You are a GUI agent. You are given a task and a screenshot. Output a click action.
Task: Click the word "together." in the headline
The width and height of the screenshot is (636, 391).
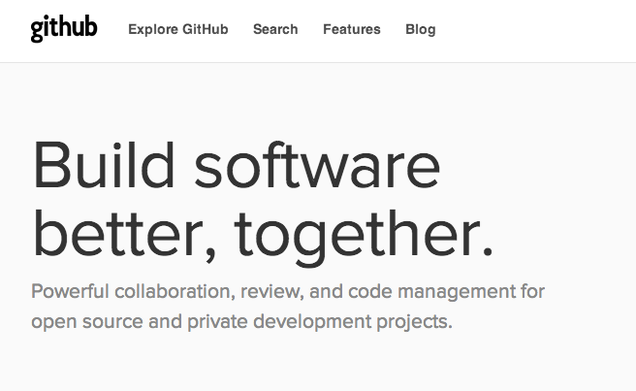click(364, 237)
